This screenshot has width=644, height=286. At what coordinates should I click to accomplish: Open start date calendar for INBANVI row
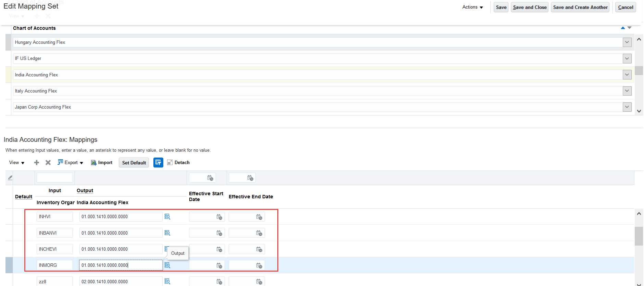pos(219,233)
